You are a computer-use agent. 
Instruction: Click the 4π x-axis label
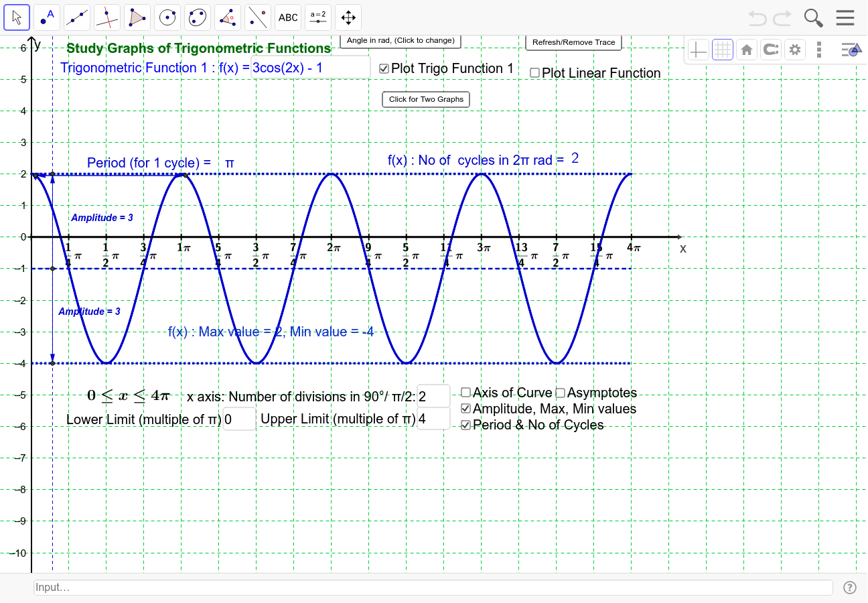pos(634,247)
